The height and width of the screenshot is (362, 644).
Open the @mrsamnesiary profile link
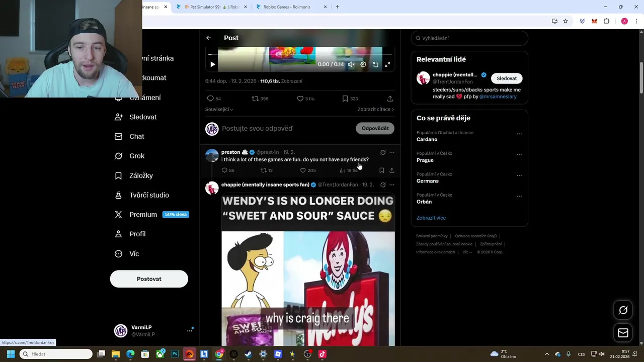click(x=498, y=97)
